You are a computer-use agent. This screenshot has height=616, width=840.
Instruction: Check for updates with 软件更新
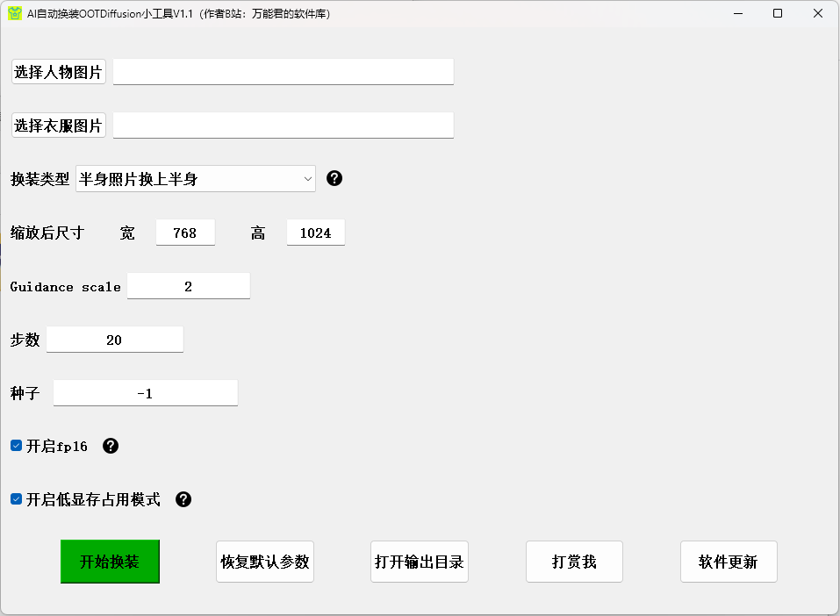coord(729,562)
